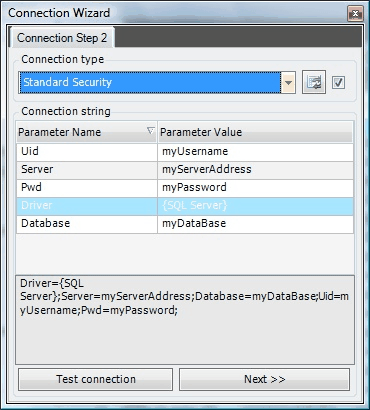Image resolution: width=370 pixels, height=410 pixels.
Task: Click the sort arrow in Parameter Name header
Action: 151,130
